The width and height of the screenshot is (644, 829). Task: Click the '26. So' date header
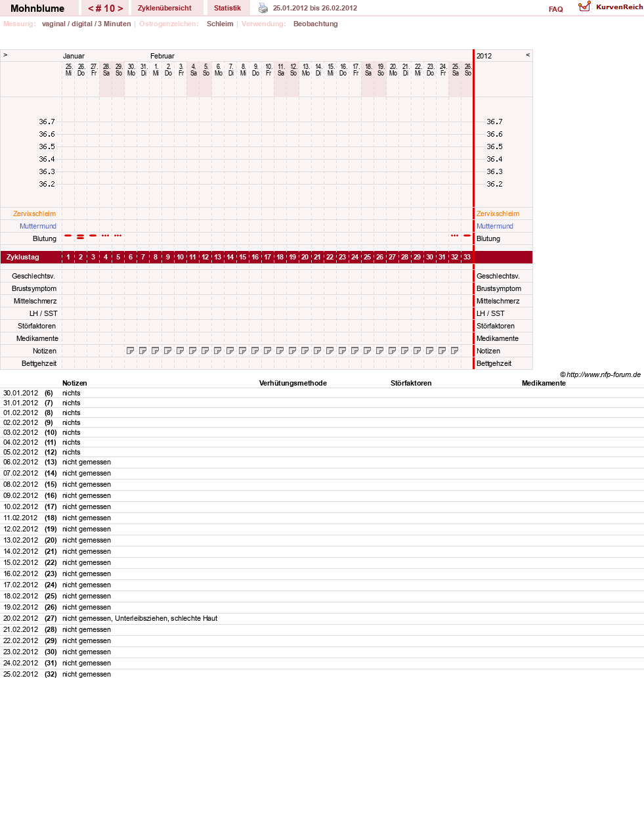(x=467, y=70)
